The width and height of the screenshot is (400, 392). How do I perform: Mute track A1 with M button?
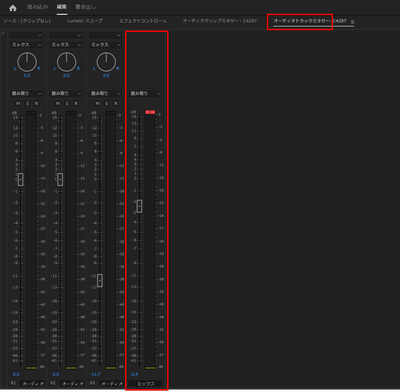(18, 104)
